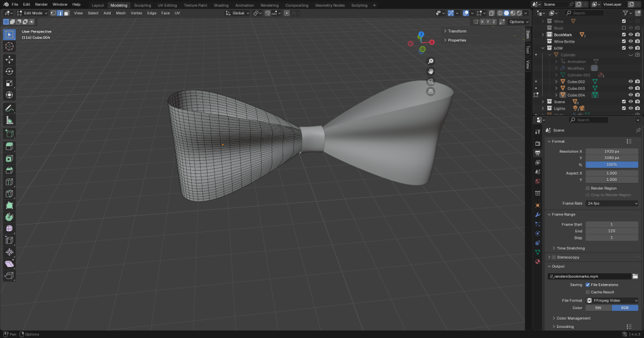Hide Cube.002 using its eye icon
Viewport: 644px width, 338px height.
[x=630, y=82]
